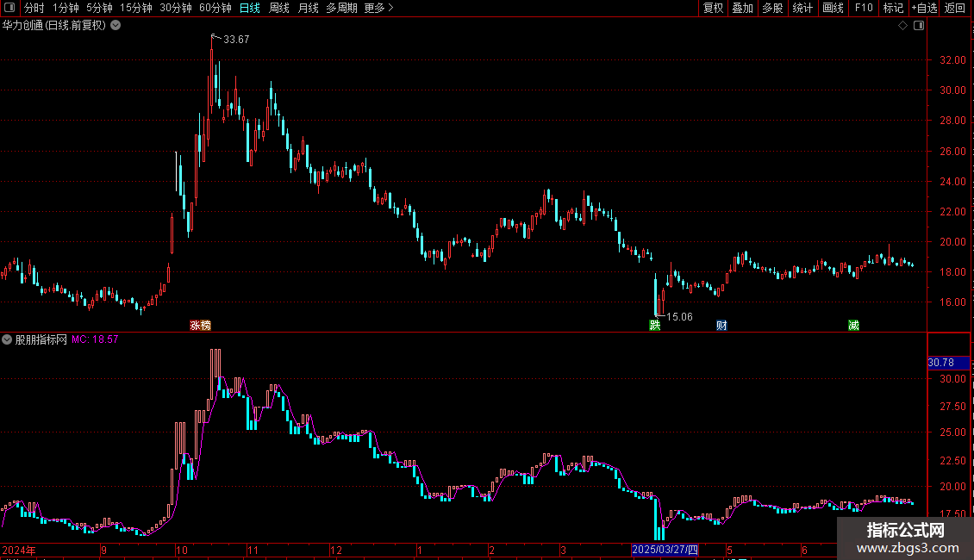Activate the 画线 drawing tool
Image resolution: width=974 pixels, height=560 pixels.
point(833,8)
